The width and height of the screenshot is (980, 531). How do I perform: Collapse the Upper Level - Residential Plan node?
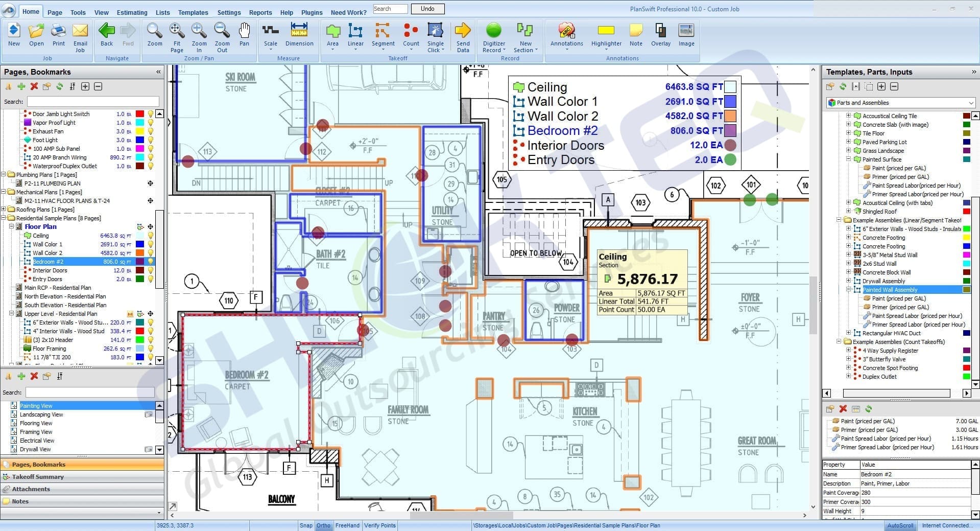(x=11, y=313)
